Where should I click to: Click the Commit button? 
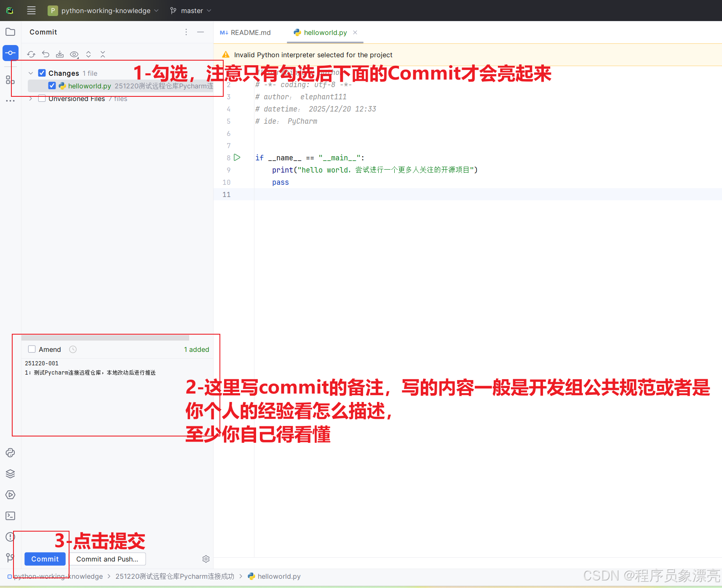[x=45, y=559]
